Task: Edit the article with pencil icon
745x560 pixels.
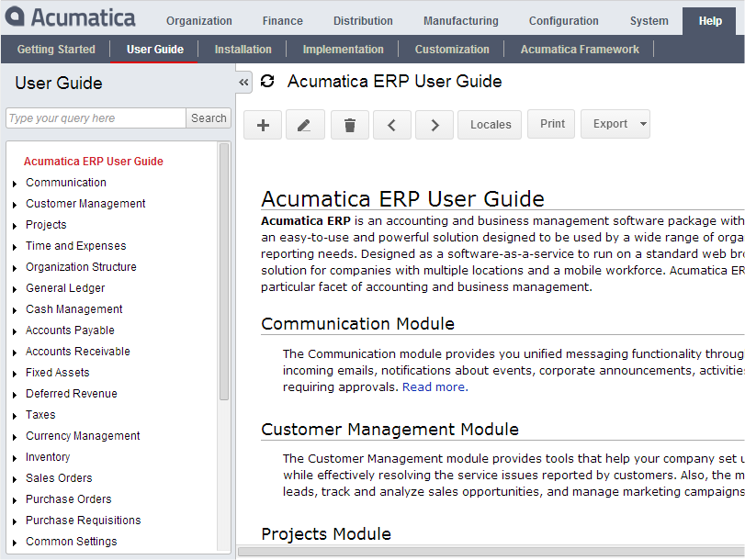Action: pos(305,125)
